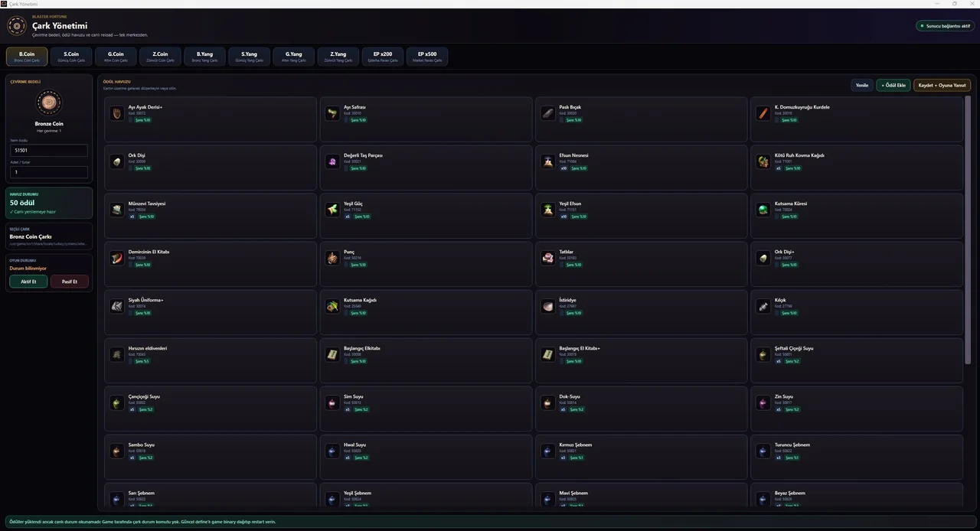Click the Kötü Ruh Kovma Kağıdı icon
Image resolution: width=980 pixels, height=531 pixels.
click(x=763, y=161)
